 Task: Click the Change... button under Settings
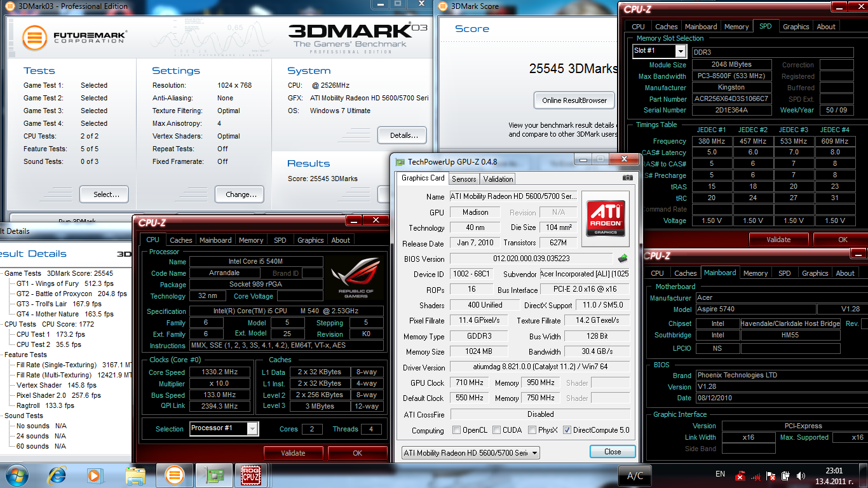[241, 194]
